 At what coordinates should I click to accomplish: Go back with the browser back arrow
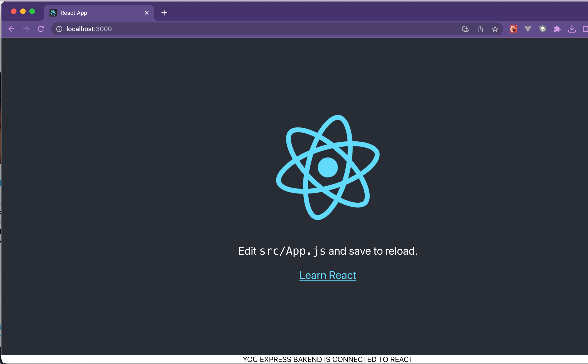tap(11, 29)
